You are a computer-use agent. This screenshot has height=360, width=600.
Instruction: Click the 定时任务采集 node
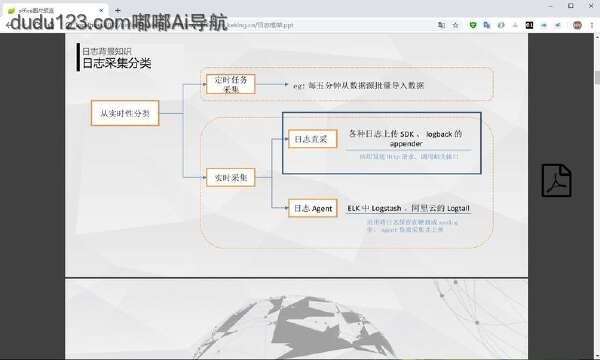[x=231, y=84]
